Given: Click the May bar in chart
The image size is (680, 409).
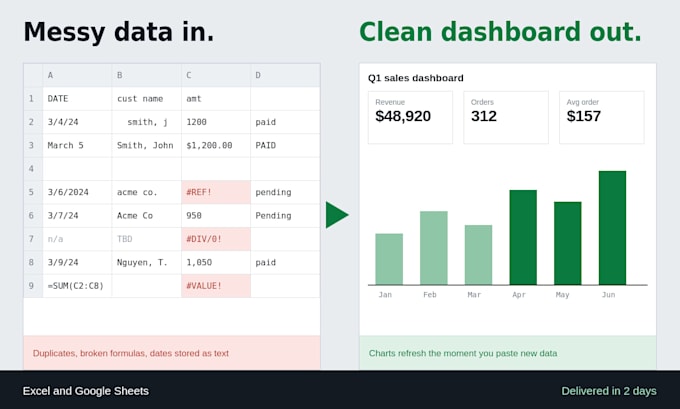Looking at the screenshot, I should click(x=568, y=243).
